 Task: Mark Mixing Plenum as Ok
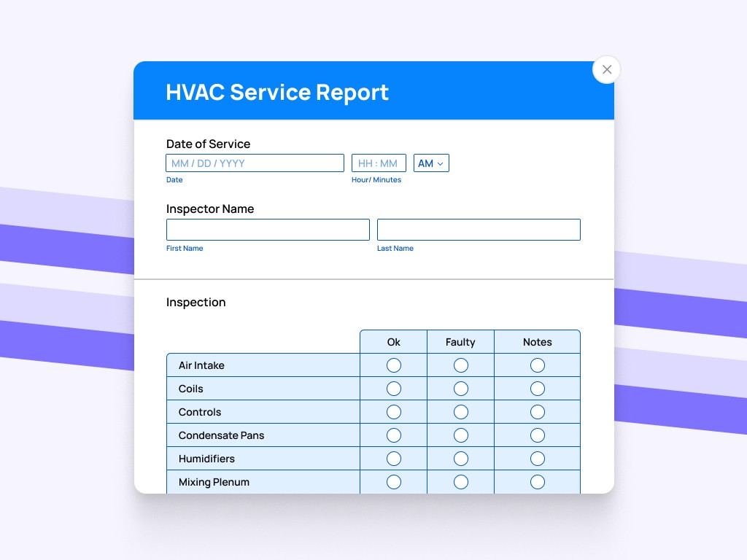coord(393,482)
